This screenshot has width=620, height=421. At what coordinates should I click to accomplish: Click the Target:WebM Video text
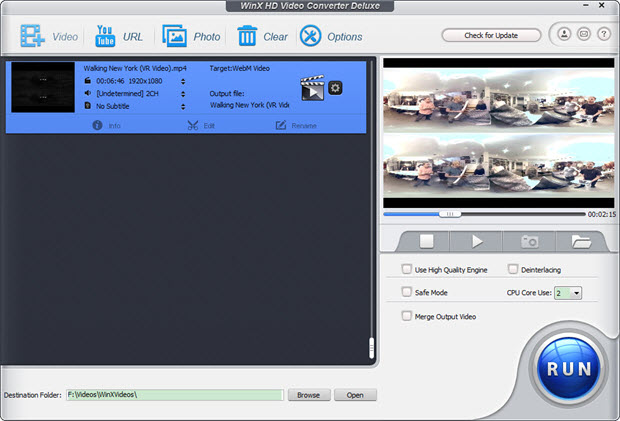pyautogui.click(x=240, y=68)
